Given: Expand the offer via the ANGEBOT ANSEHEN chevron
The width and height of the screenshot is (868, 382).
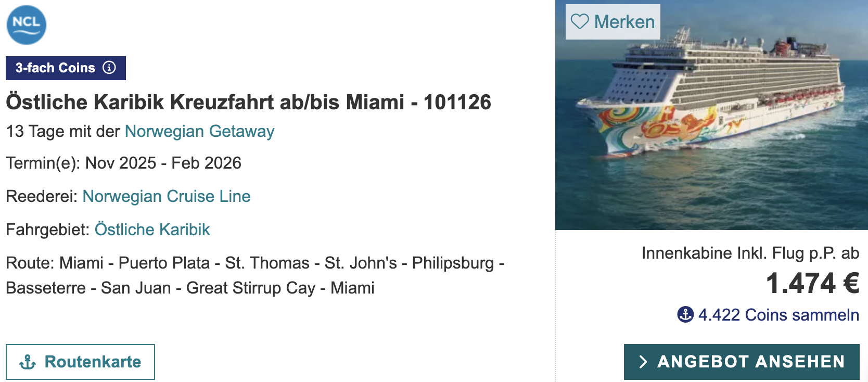Looking at the screenshot, I should 643,362.
